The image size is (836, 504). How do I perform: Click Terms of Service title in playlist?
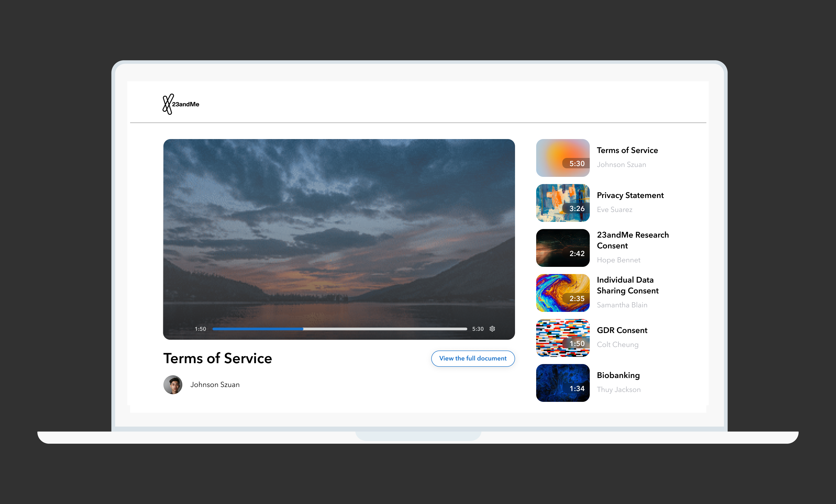tap(627, 150)
